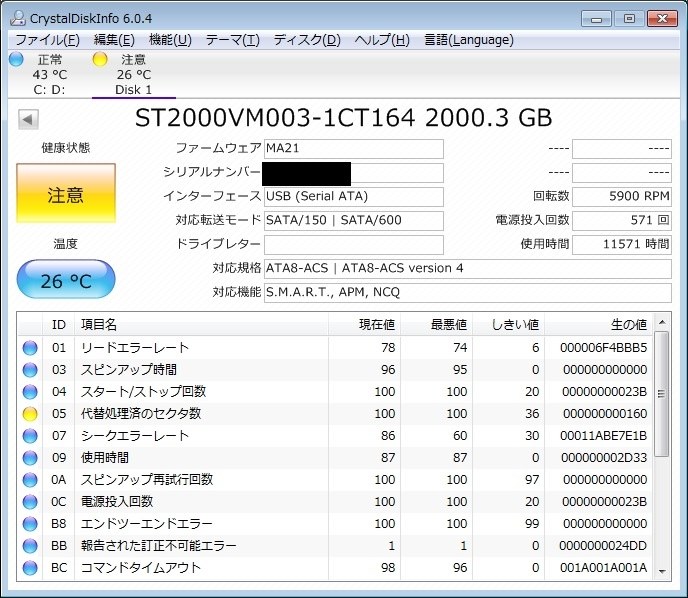Select the row 報告された訂正不可能エラー
The height and width of the screenshot is (598, 688).
[335, 546]
